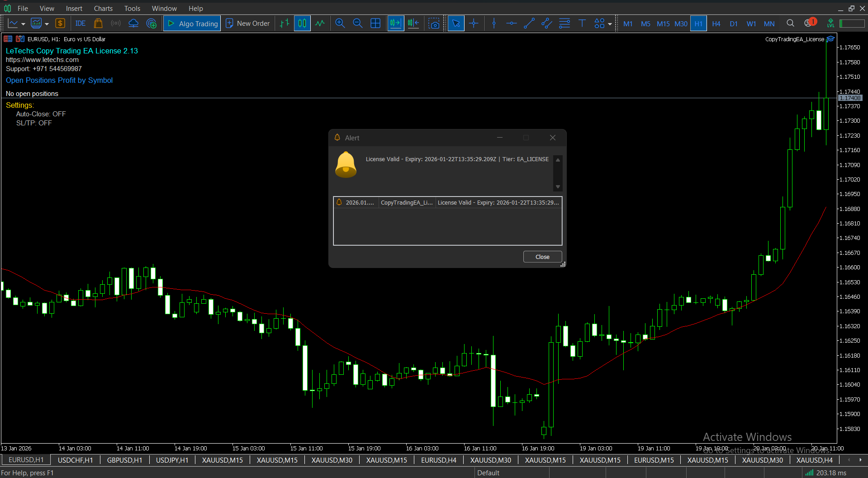Image resolution: width=868 pixels, height=478 pixels.
Task: Switch timeframe to M15
Action: pyautogui.click(x=663, y=24)
